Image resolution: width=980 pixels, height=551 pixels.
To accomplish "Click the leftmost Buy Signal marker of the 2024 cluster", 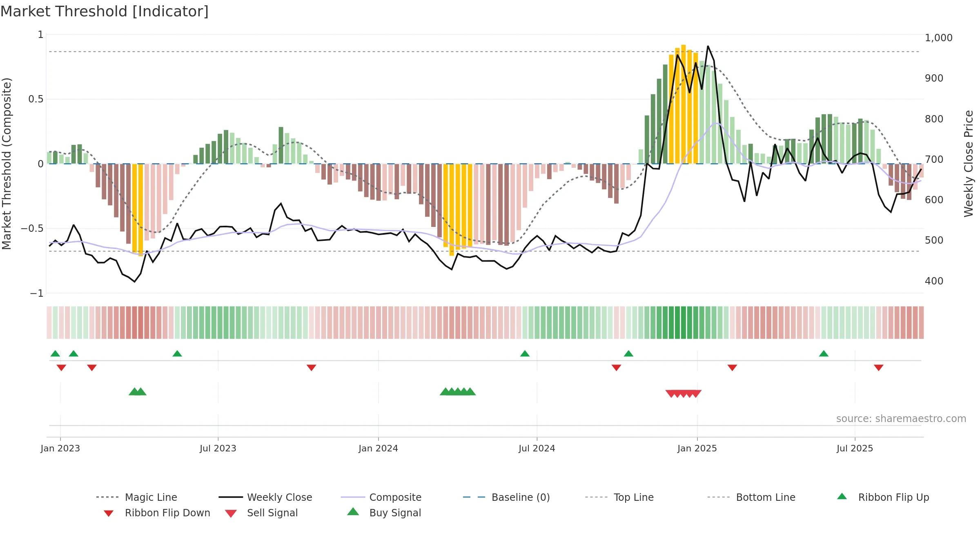I will click(445, 391).
